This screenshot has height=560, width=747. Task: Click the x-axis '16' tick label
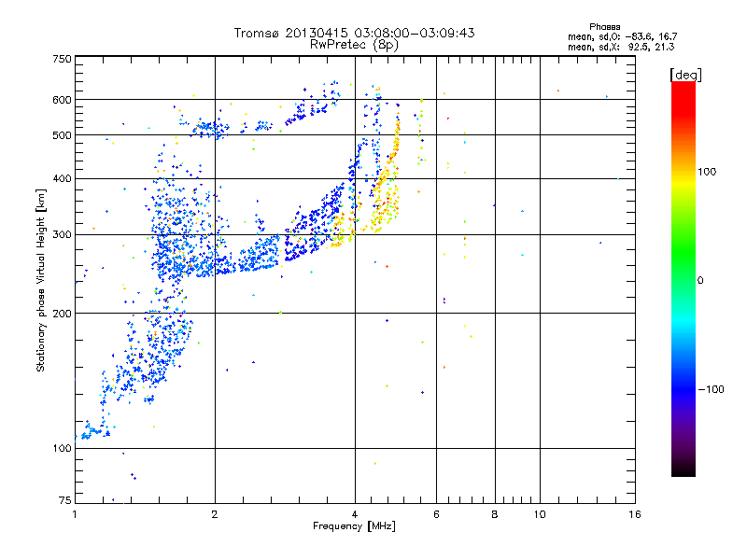point(635,514)
